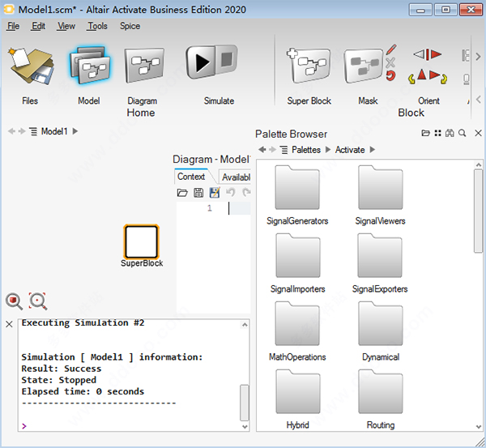Image resolution: width=486 pixels, height=448 pixels.
Task: Open the File menu
Action: coord(13,26)
